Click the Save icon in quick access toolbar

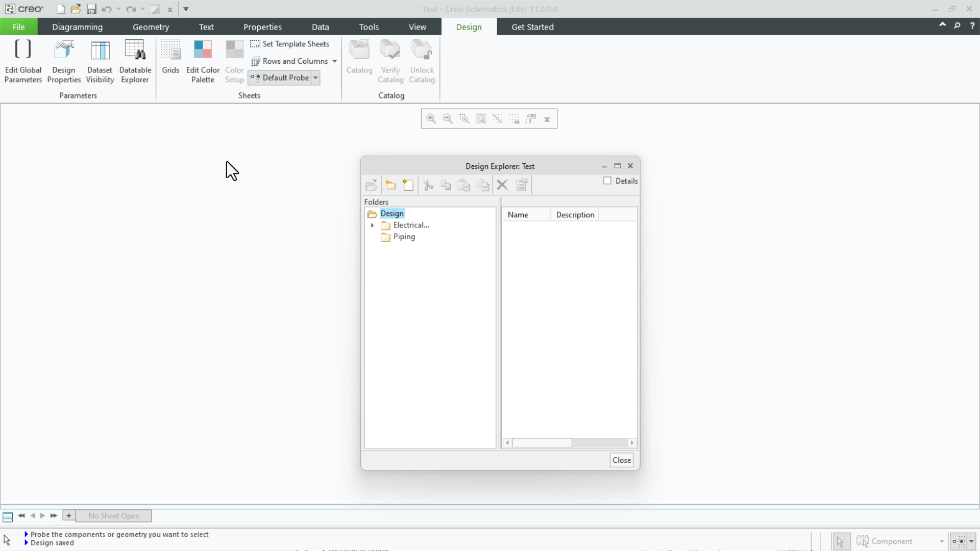point(91,9)
